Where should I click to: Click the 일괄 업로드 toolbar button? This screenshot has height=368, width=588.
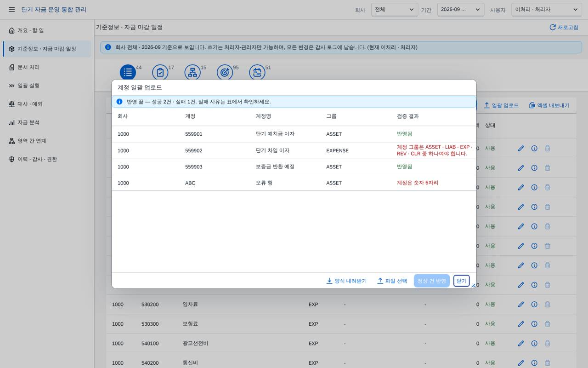[x=501, y=105]
